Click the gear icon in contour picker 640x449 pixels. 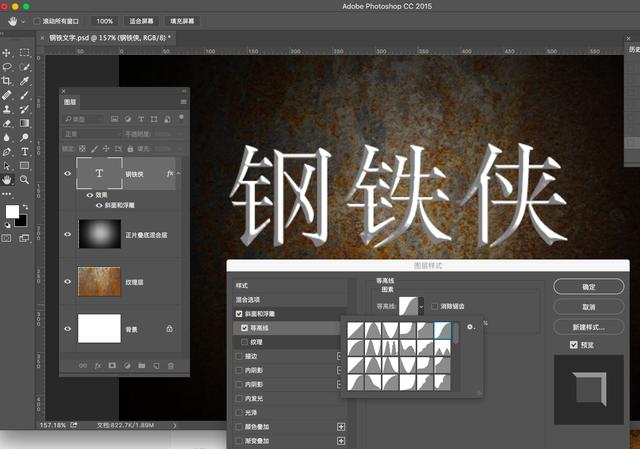(x=470, y=327)
